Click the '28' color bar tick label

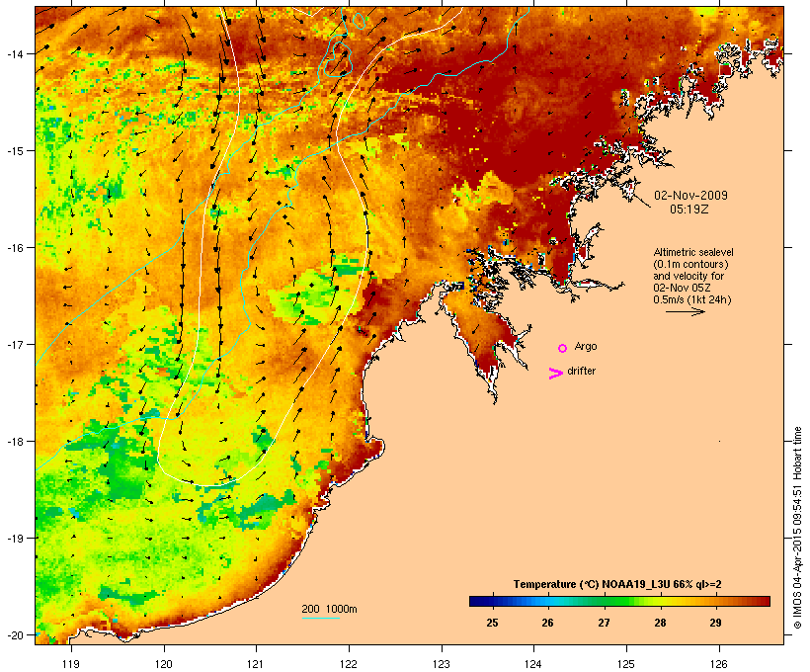point(660,623)
